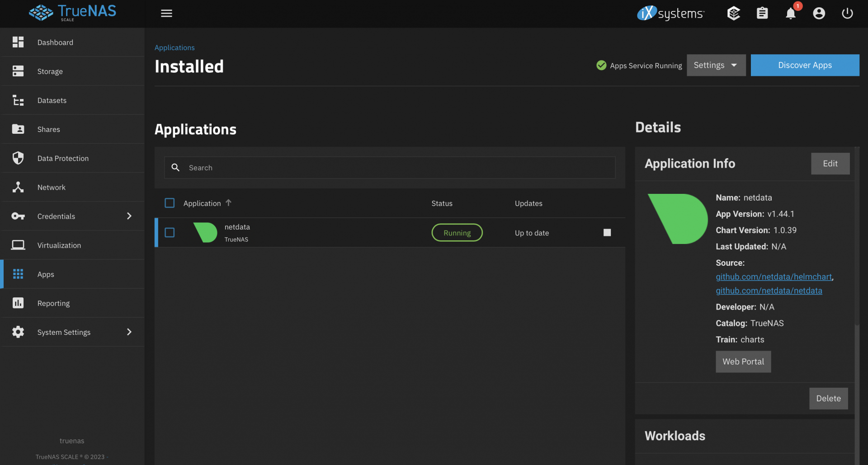Click Edit in Application Info

pyautogui.click(x=830, y=163)
